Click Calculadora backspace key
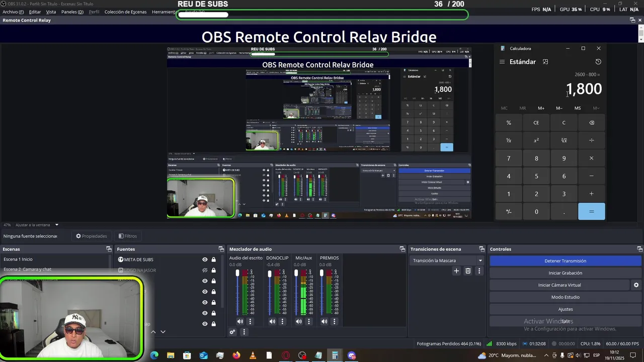644x362 pixels. pos(591,123)
